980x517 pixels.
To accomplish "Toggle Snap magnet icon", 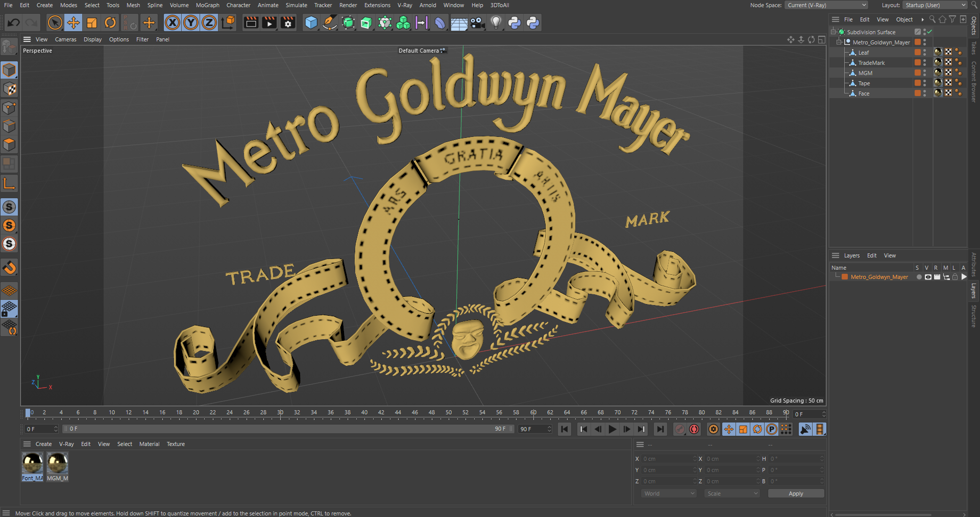I will [9, 268].
